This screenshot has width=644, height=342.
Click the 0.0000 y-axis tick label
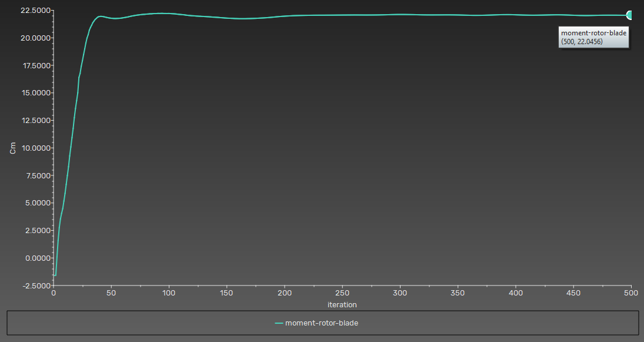36,258
